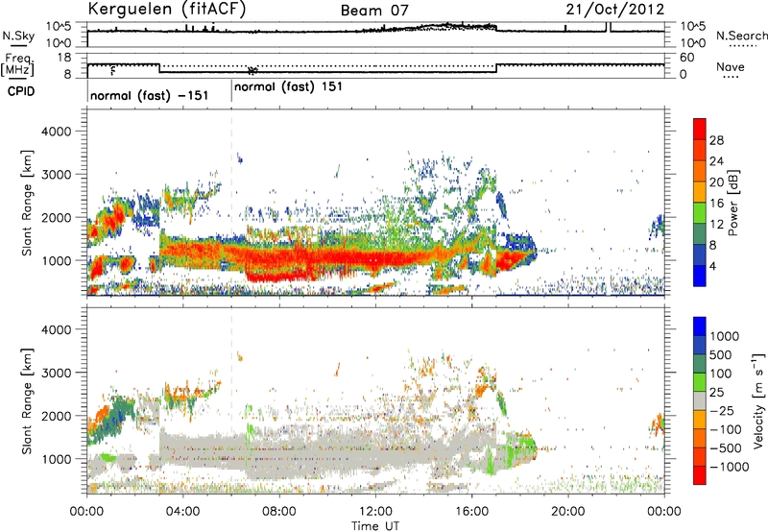Click the 'Power [dB]' colorbar label
This screenshot has height=532, width=768.
click(x=733, y=203)
